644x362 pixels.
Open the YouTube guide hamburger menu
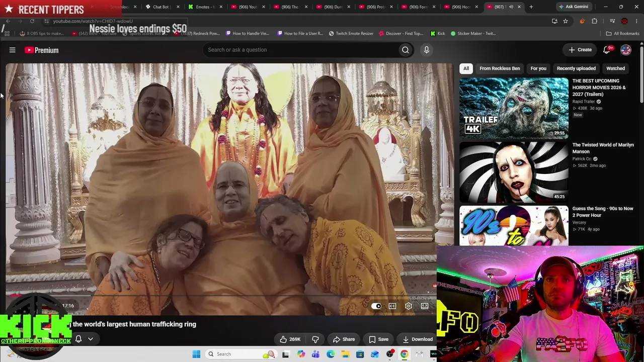[x=13, y=50]
